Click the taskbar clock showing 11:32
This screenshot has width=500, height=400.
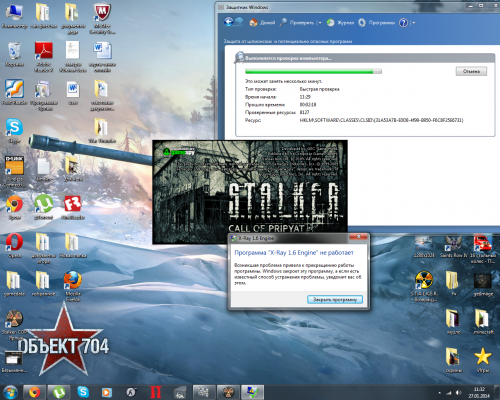coord(479,392)
